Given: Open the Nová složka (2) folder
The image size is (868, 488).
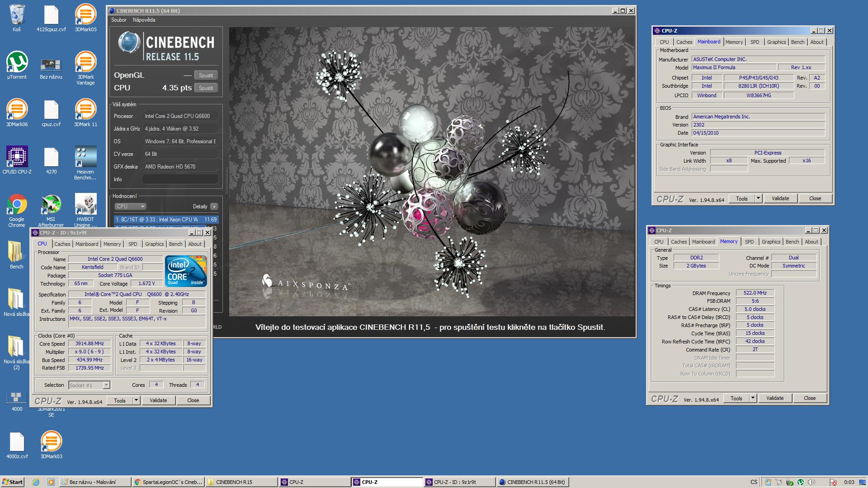Looking at the screenshot, I should (17, 352).
